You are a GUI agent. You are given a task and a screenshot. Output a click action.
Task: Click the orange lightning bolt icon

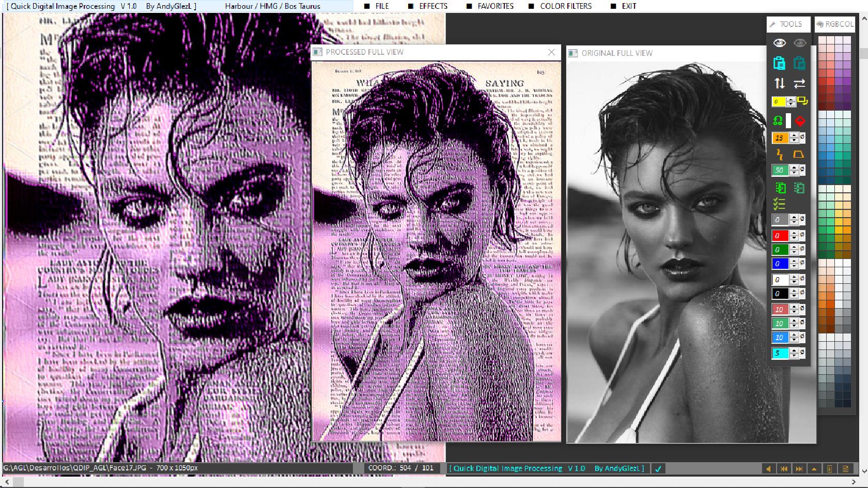779,154
